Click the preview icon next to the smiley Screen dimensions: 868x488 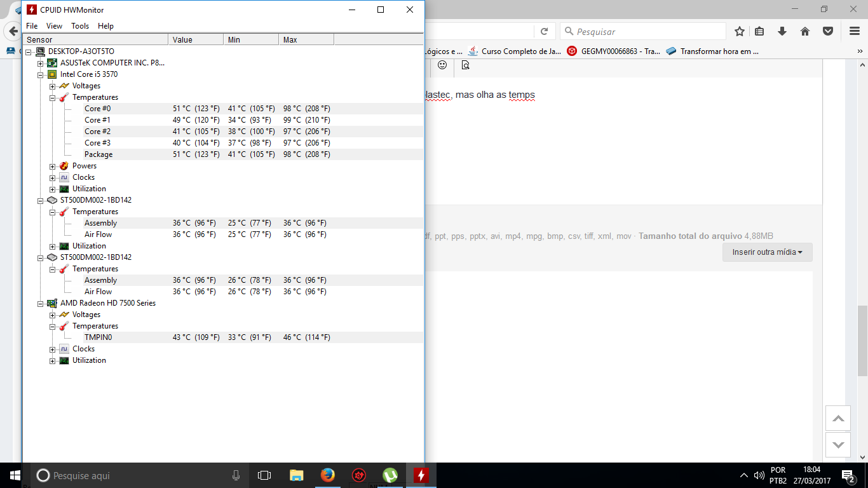(465, 65)
